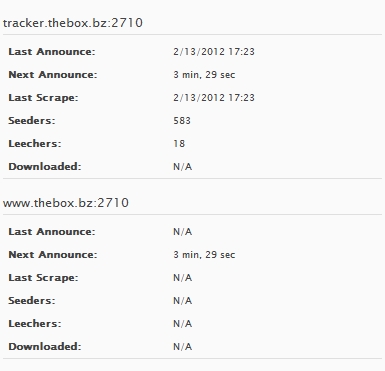The image size is (385, 371).
Task: Select the tracker.thebox.bz:2710 tracker heading
Action: click(73, 23)
